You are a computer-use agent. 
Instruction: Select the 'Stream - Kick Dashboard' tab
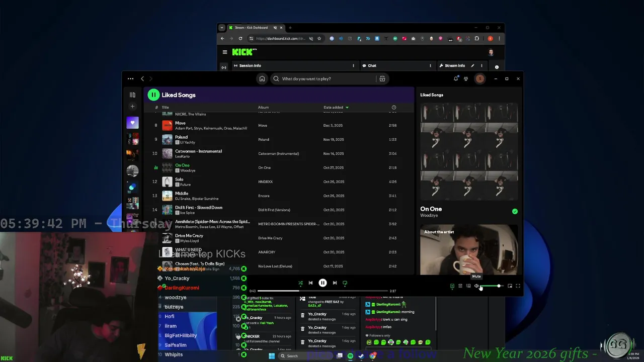(x=256, y=28)
